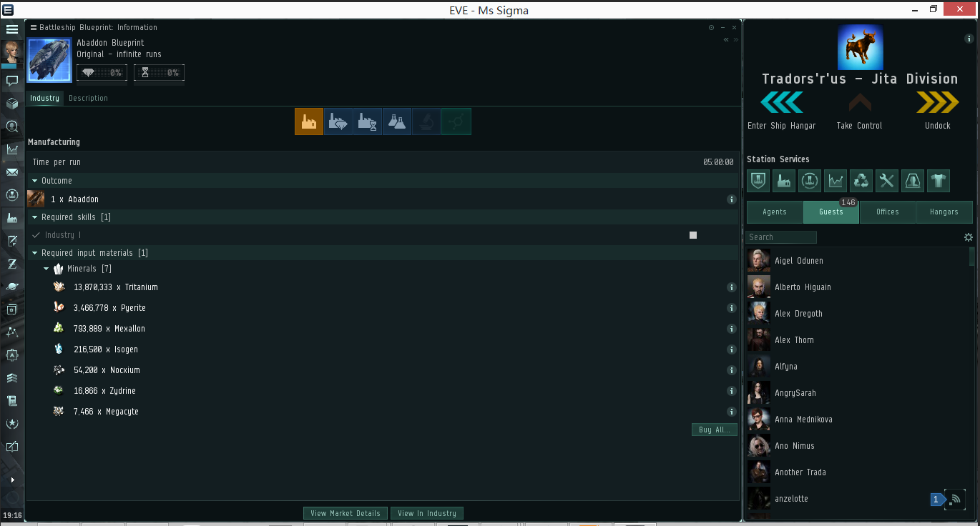The image size is (980, 526).
Task: Select the Time Efficiency research icon
Action: coord(368,121)
